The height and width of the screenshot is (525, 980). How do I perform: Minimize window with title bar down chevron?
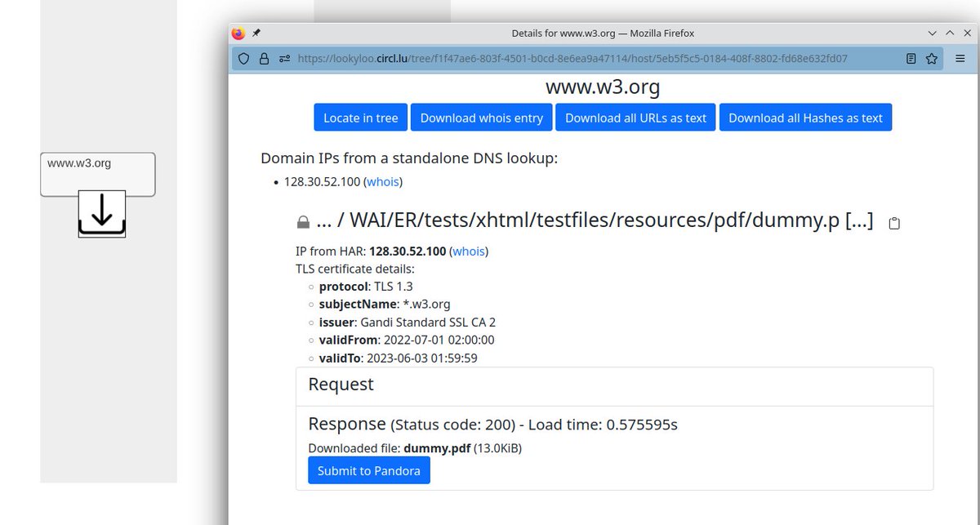point(933,33)
